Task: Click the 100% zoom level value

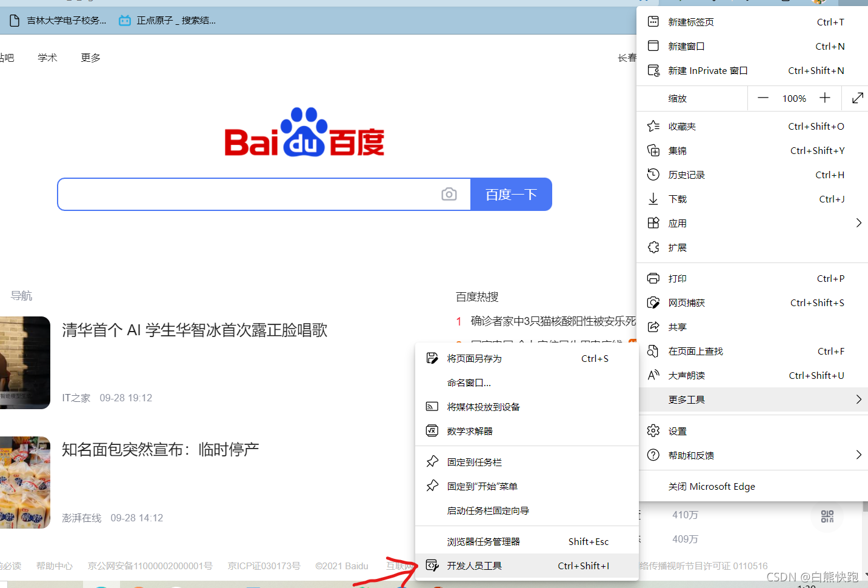Action: click(794, 98)
